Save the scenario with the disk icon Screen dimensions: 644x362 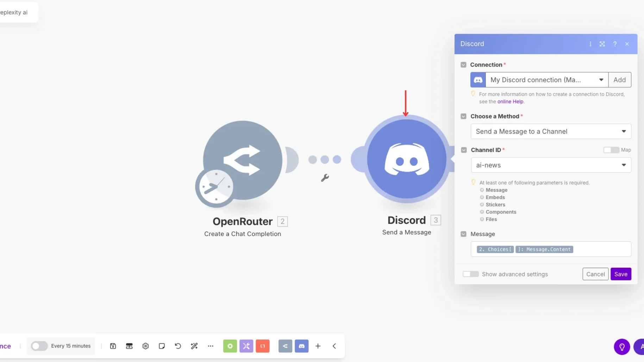click(113, 346)
